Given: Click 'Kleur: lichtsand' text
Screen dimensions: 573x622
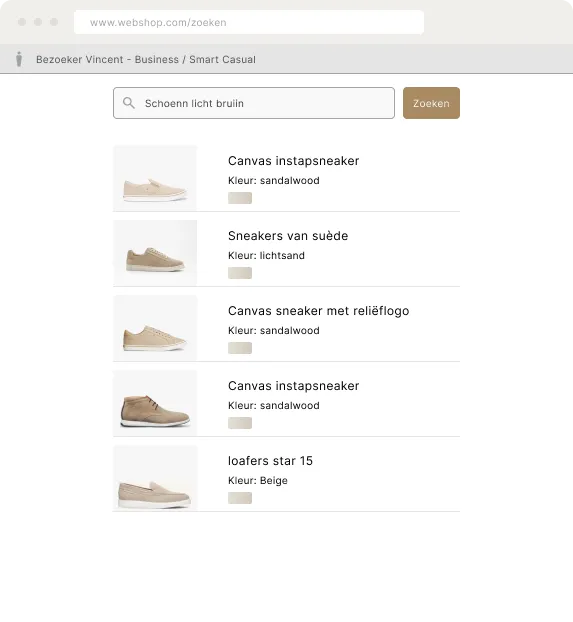Looking at the screenshot, I should point(266,255).
